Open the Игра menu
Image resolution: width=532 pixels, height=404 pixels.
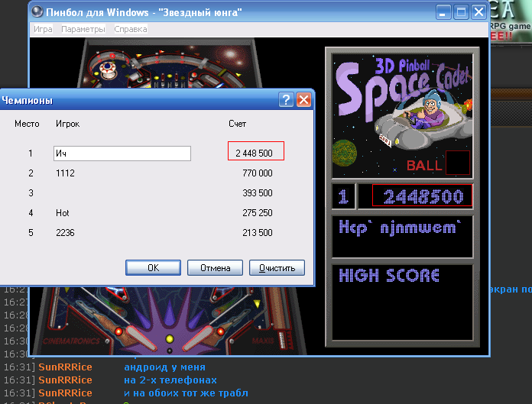[43, 29]
